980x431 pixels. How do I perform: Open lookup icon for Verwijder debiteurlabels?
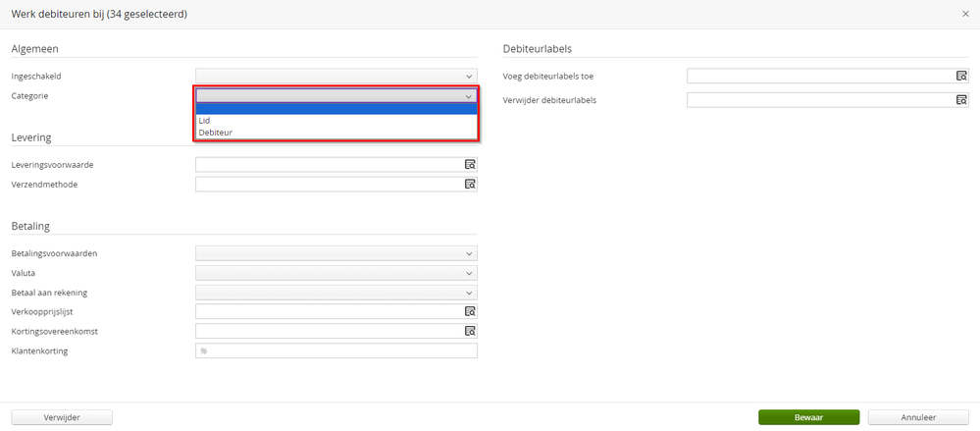click(961, 100)
